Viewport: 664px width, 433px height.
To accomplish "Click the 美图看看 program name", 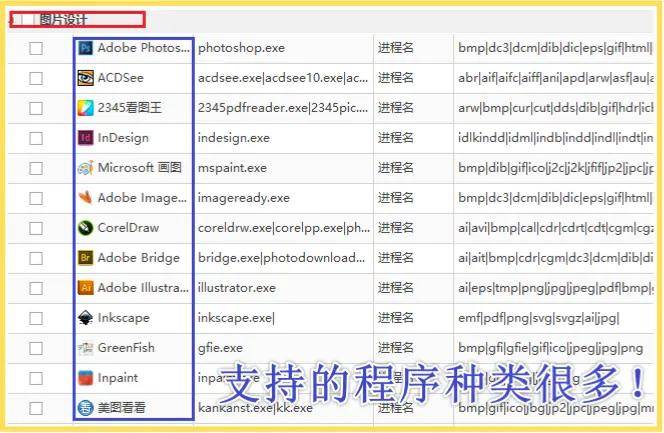I will (x=122, y=408).
